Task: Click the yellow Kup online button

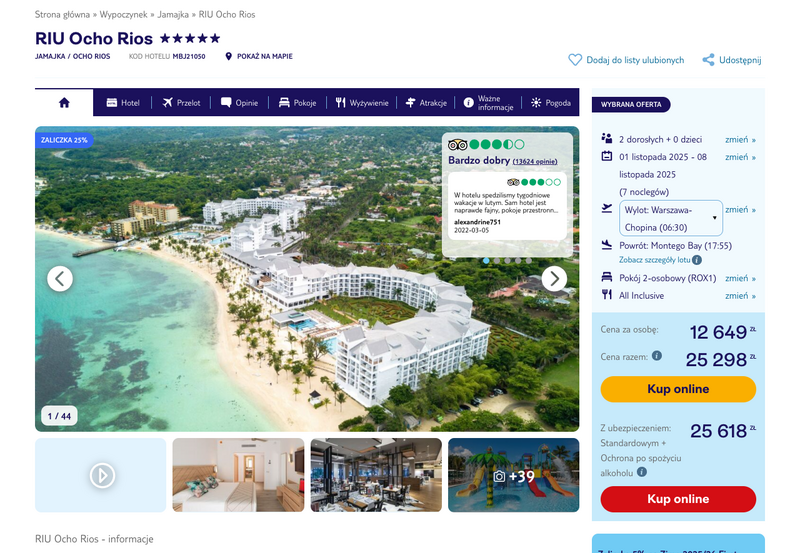Action: 678,389
